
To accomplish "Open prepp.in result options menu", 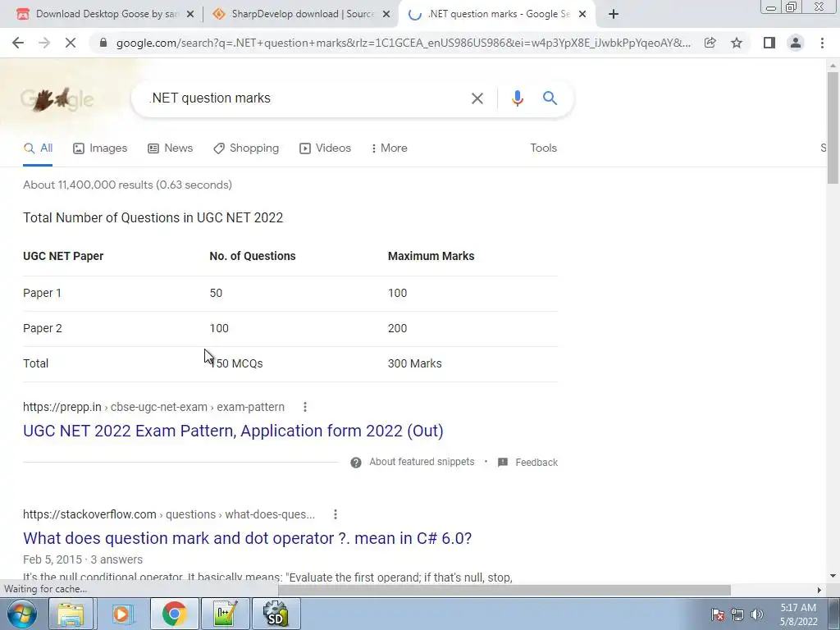I will click(x=305, y=407).
